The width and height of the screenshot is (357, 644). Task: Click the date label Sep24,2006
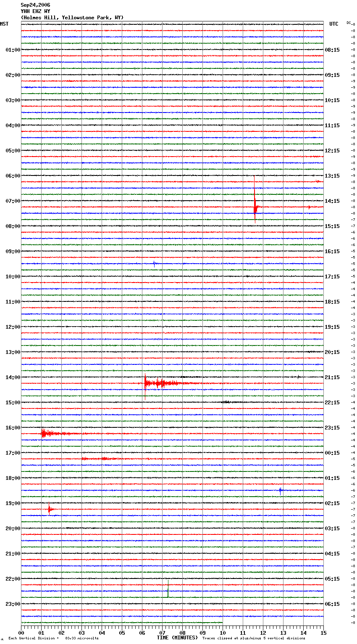35,5
